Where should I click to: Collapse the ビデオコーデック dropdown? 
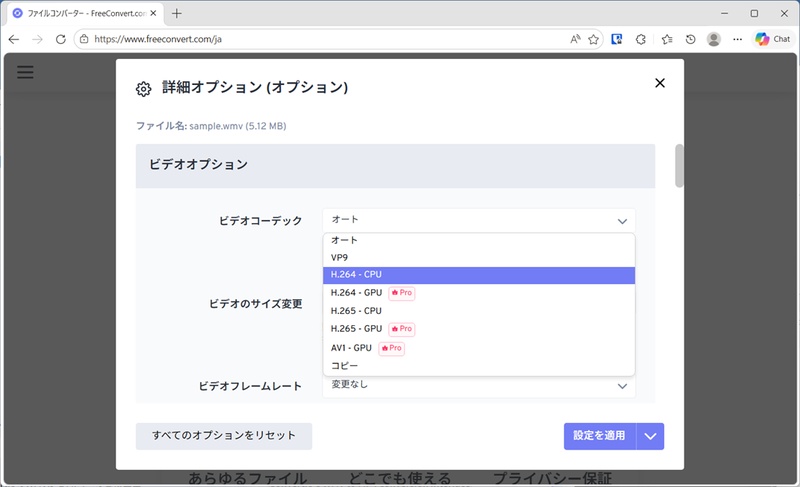[x=479, y=220]
